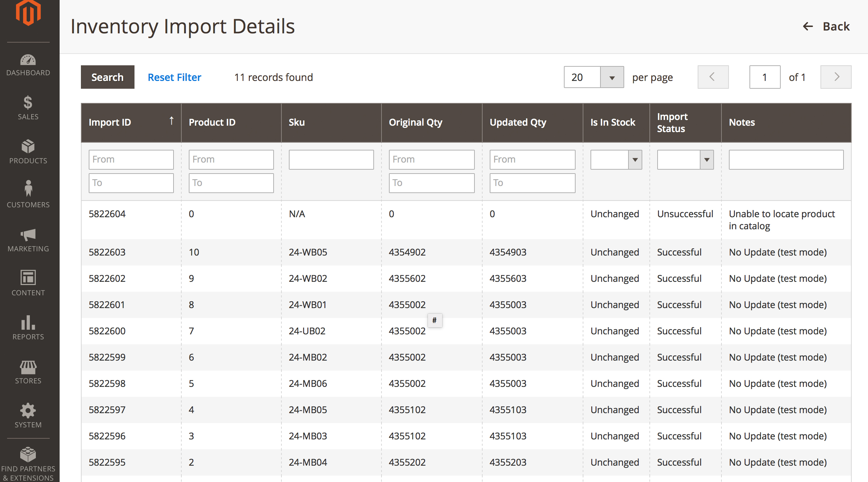Sort by Import Status column header
This screenshot has height=482, width=868.
(x=686, y=122)
